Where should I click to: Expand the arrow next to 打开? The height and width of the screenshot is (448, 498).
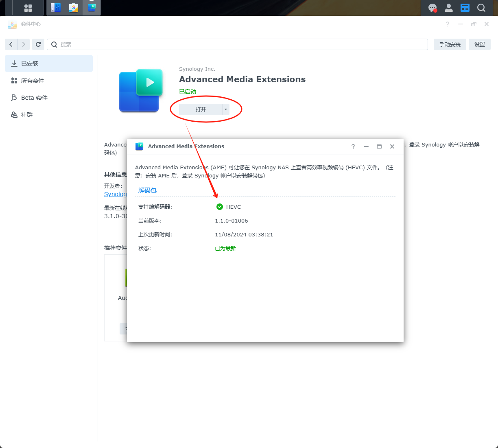(226, 109)
